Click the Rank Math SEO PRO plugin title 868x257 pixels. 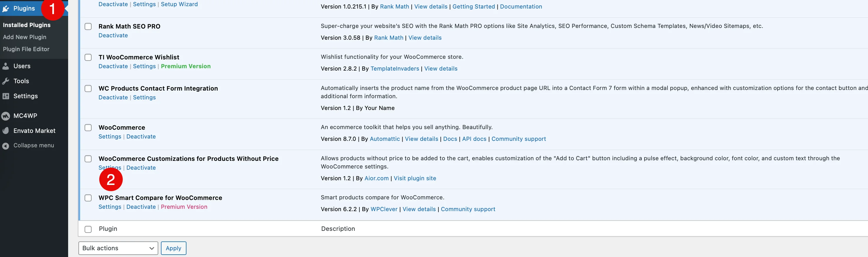click(x=129, y=27)
